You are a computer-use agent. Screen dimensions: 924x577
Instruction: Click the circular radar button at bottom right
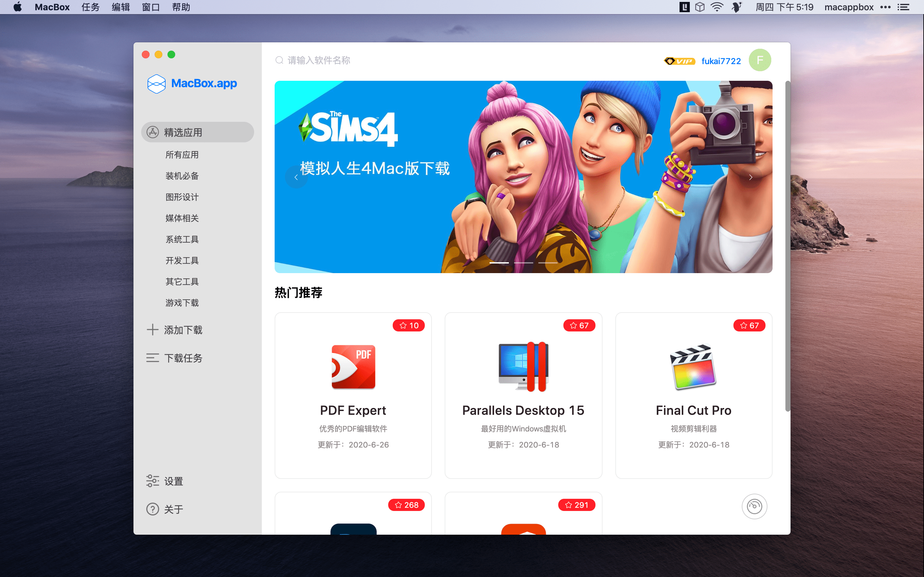pos(755,506)
